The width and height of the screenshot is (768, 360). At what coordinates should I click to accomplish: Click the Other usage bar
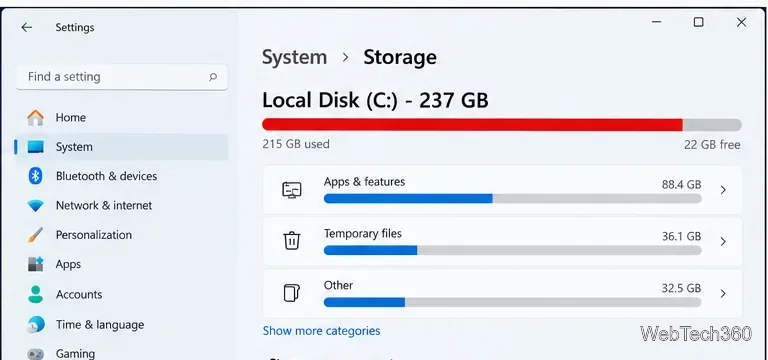[x=512, y=302]
